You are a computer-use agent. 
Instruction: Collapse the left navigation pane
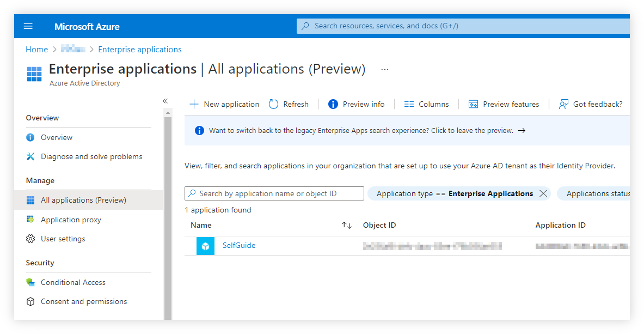(165, 101)
